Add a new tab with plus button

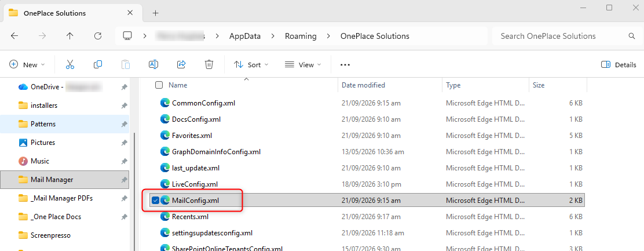click(155, 13)
